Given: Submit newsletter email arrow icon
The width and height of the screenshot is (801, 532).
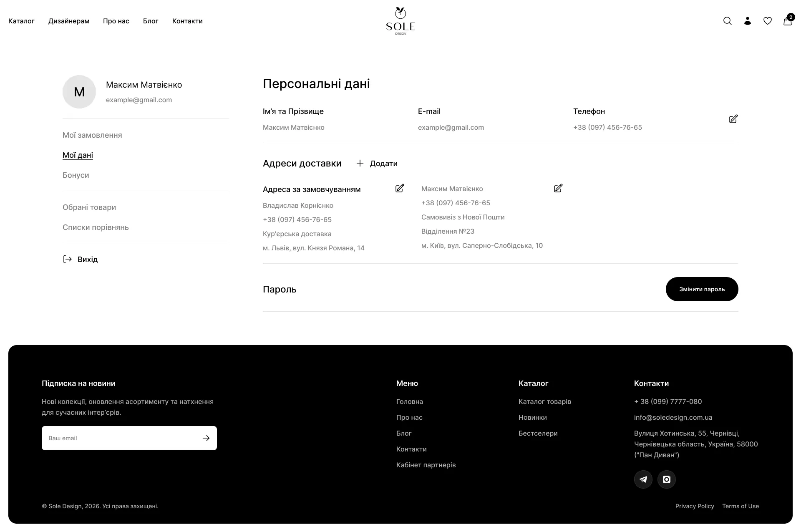Looking at the screenshot, I should [206, 438].
